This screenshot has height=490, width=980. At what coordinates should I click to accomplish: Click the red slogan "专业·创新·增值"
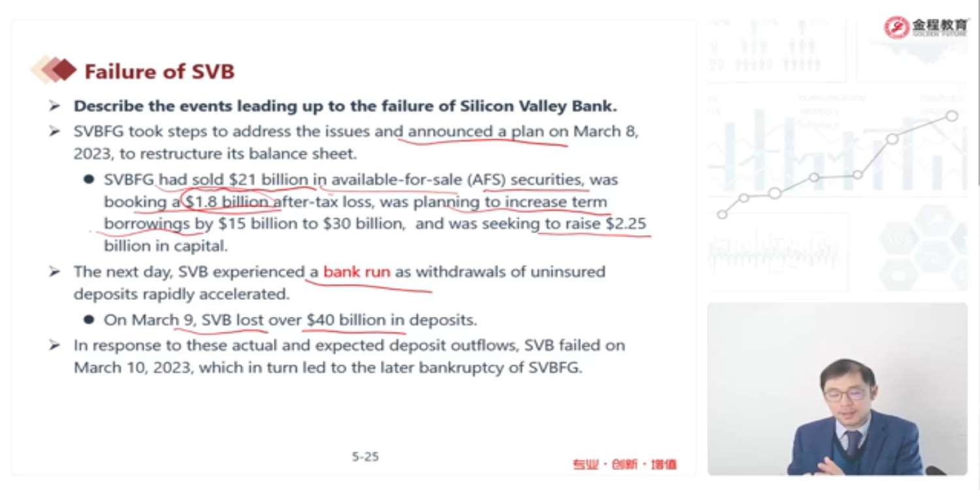pyautogui.click(x=625, y=465)
